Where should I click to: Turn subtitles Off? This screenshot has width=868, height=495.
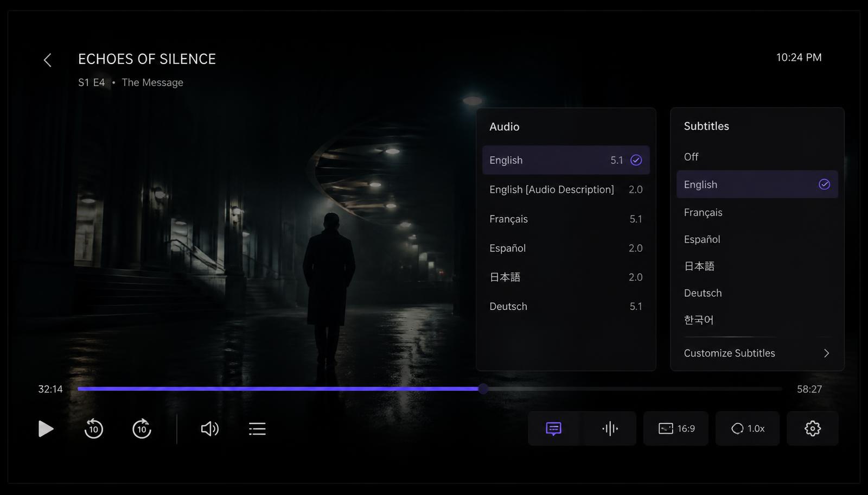tap(757, 157)
